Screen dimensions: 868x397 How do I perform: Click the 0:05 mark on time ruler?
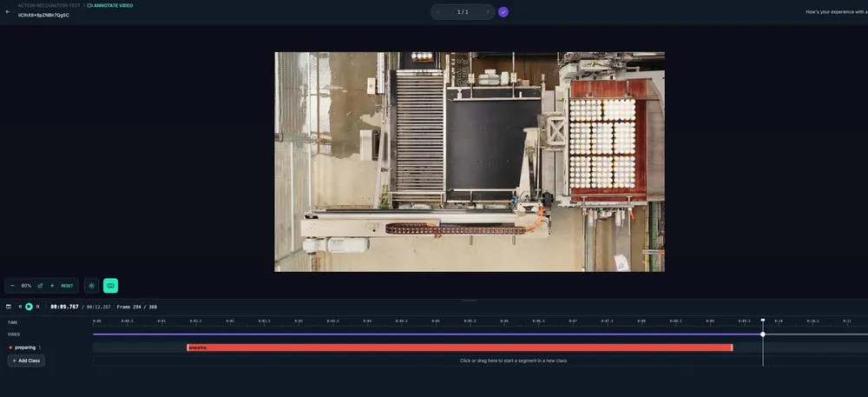coord(436,321)
